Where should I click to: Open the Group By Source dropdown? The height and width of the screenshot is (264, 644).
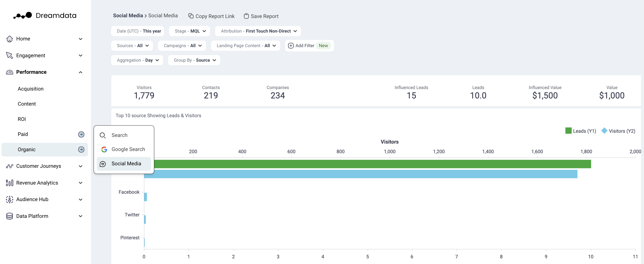coord(194,60)
